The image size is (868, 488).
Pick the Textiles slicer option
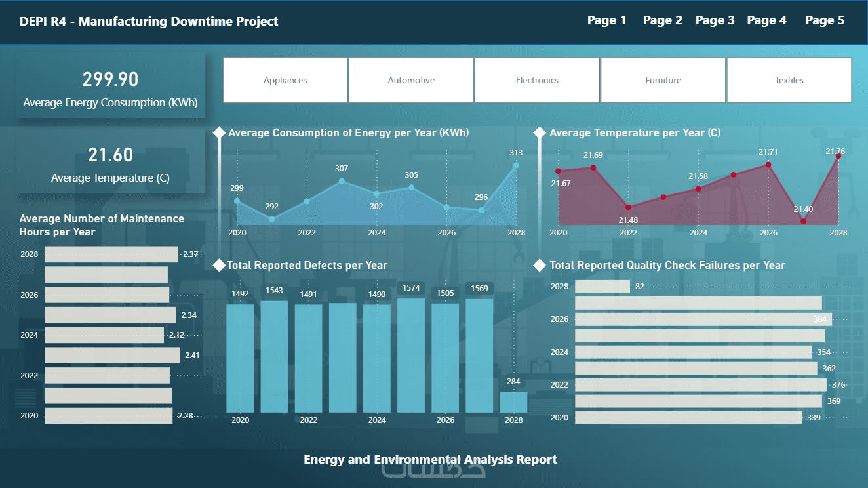click(789, 80)
